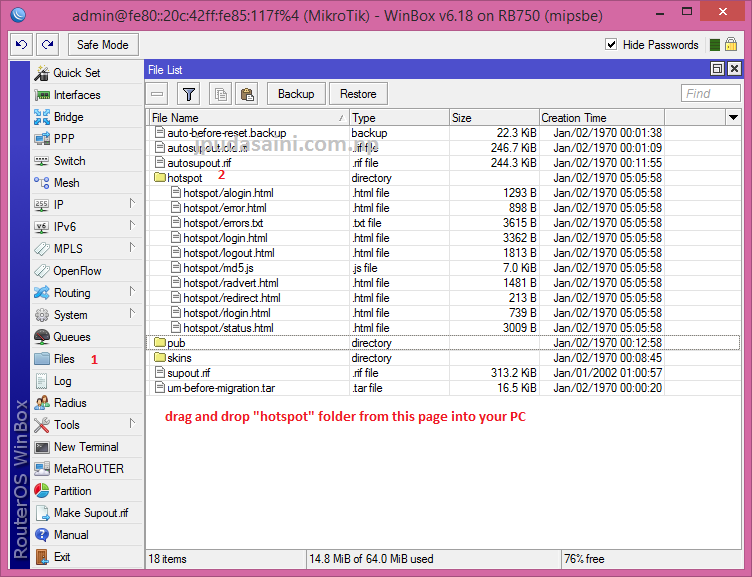Open the Manual help icon
752x577 pixels.
[x=42, y=535]
